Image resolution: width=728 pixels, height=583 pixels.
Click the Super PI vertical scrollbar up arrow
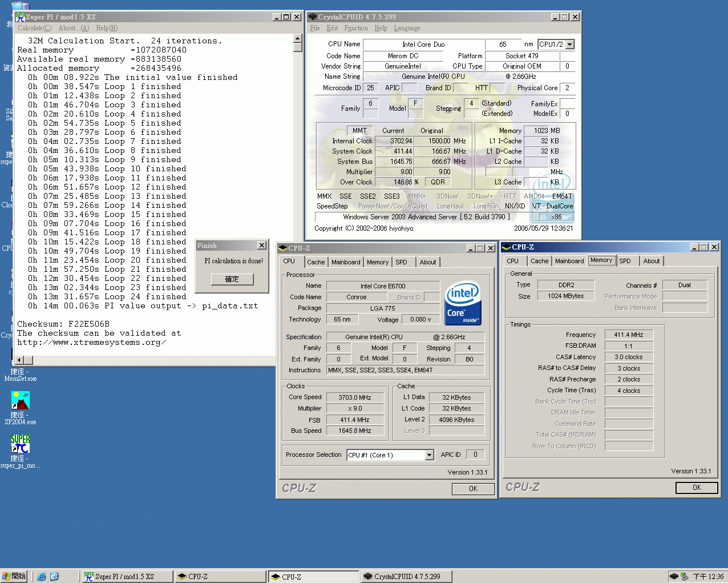297,39
